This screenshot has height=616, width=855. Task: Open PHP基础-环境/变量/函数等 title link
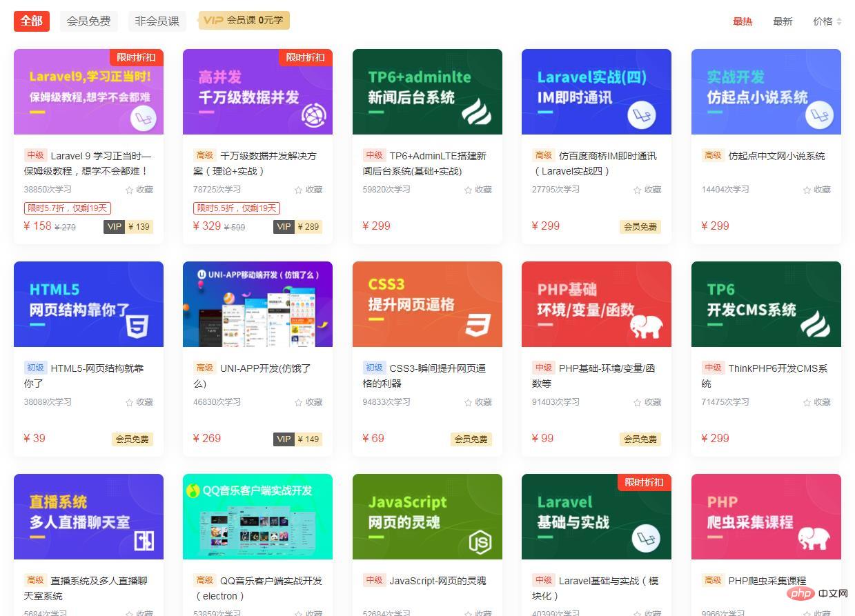595,376
